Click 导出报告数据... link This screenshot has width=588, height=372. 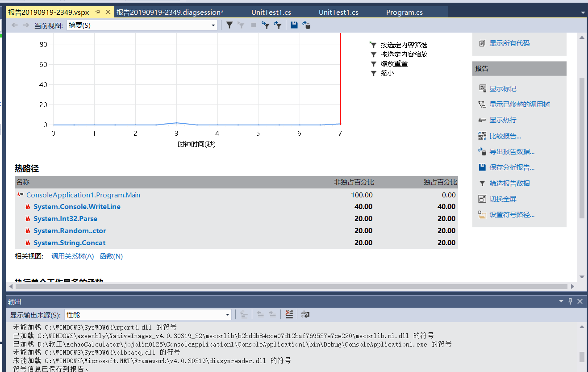point(512,152)
